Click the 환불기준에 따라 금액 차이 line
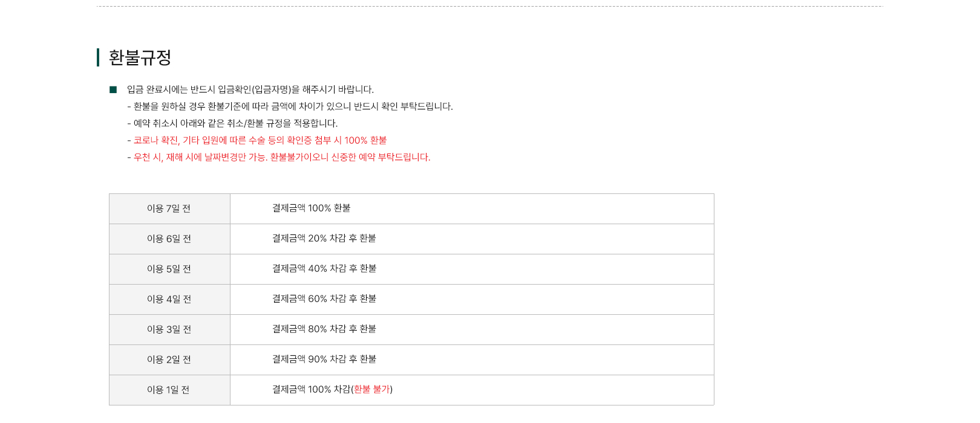The height and width of the screenshot is (423, 980). click(290, 106)
